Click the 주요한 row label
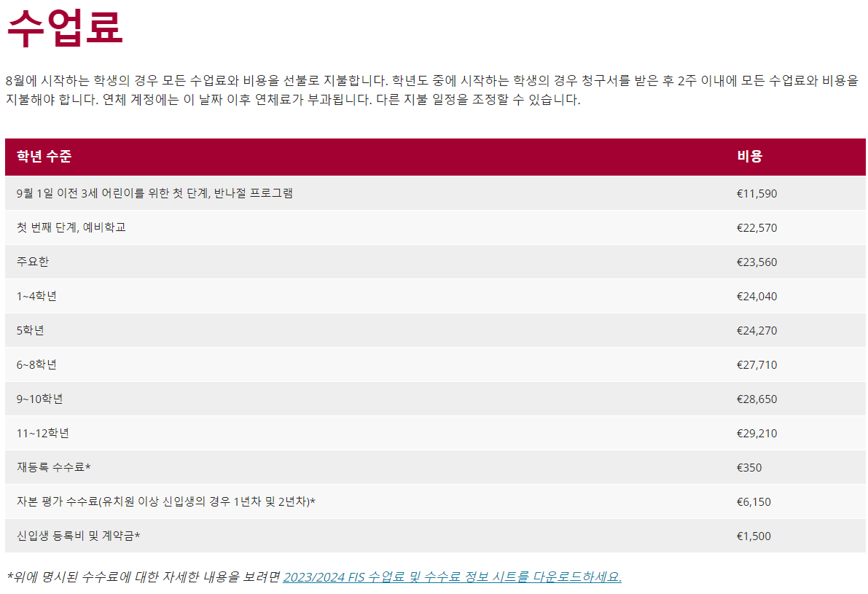The width and height of the screenshot is (868, 594). [33, 262]
